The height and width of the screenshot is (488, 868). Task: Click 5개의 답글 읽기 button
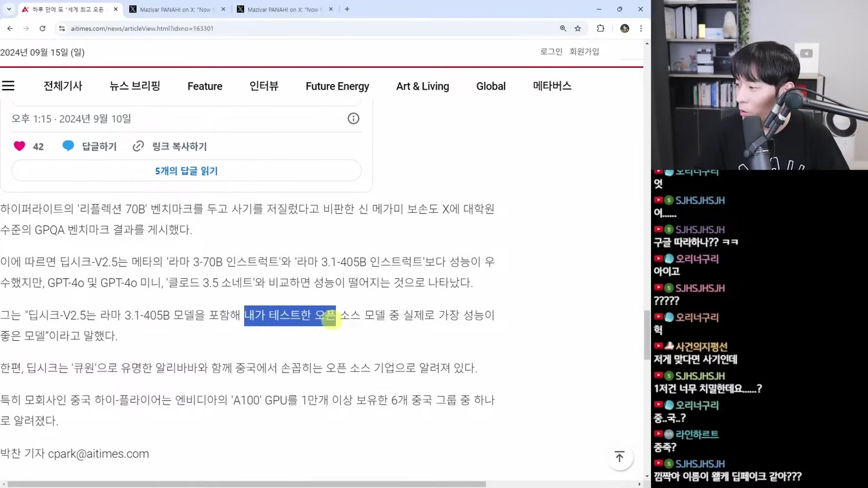tap(186, 171)
